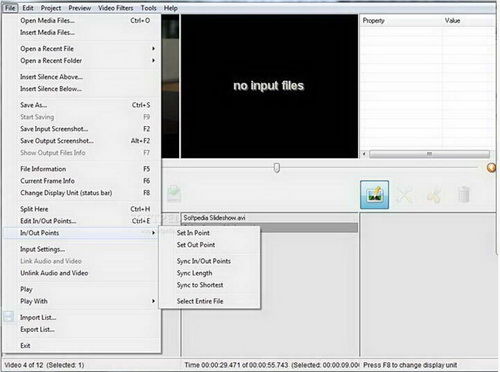The height and width of the screenshot is (372, 500).
Task: Click the picture edit icon in toolbar
Action: [374, 195]
